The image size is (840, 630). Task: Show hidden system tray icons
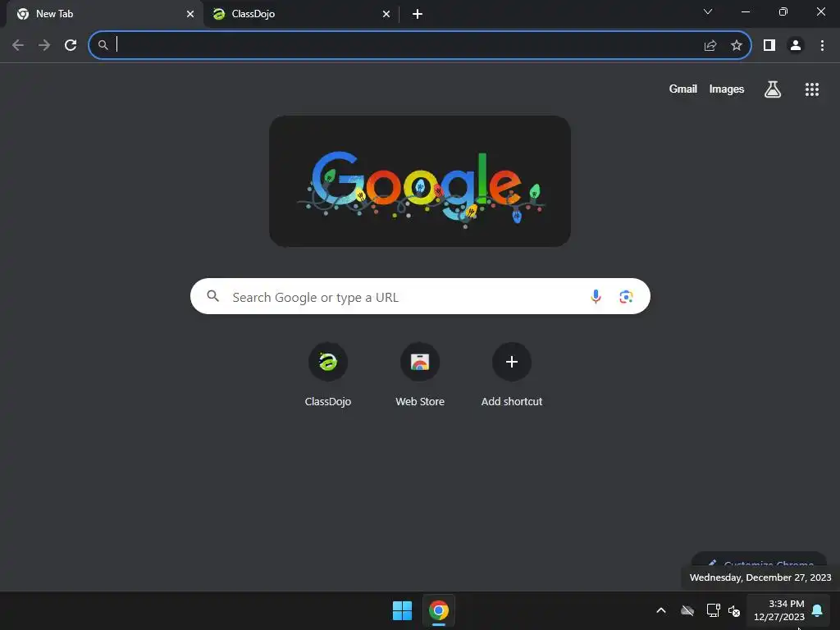coord(661,610)
